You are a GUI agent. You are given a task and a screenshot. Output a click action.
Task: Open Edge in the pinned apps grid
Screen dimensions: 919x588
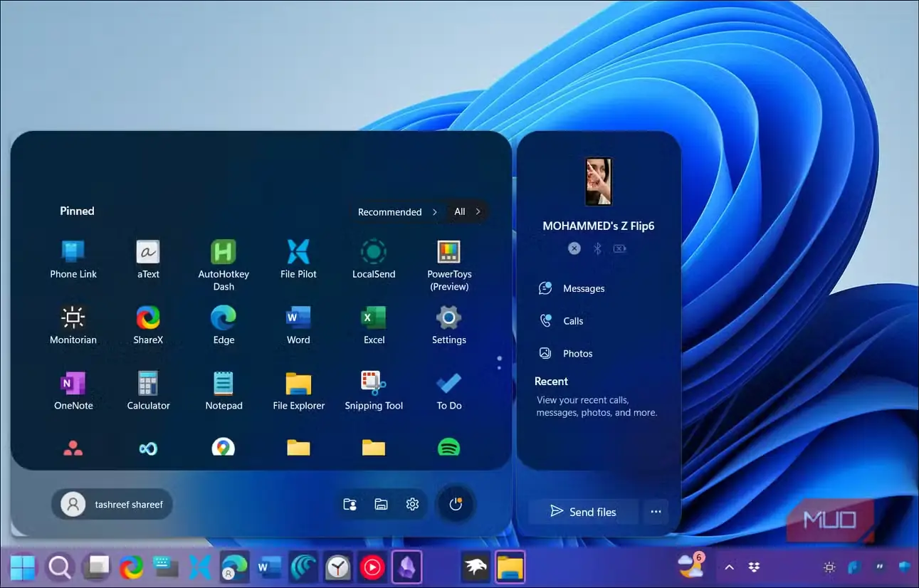(x=224, y=325)
